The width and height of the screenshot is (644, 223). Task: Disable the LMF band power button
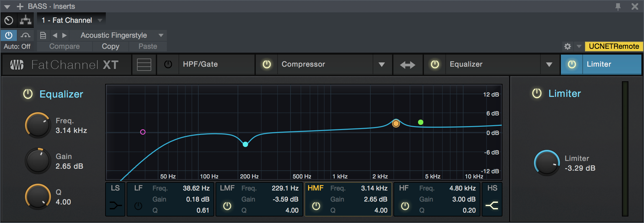227,206
